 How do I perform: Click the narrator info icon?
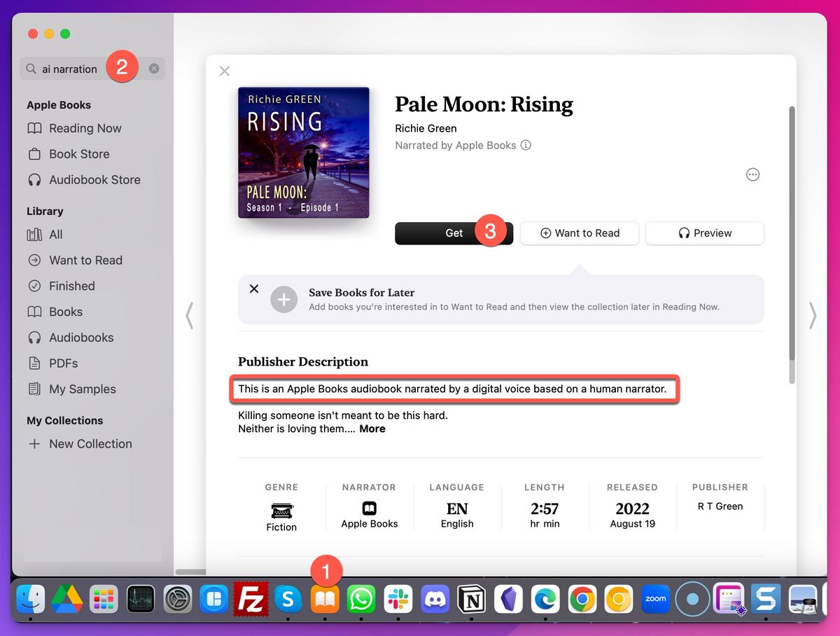pyautogui.click(x=526, y=146)
